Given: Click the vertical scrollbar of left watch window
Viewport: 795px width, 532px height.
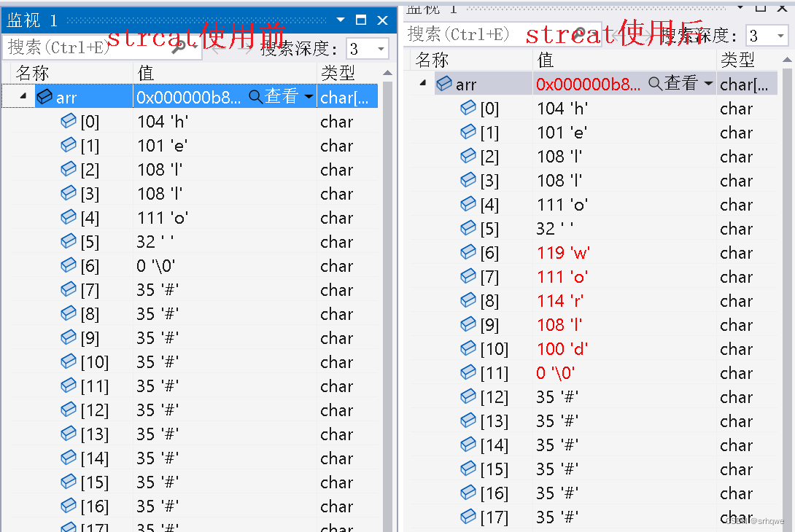Looking at the screenshot, I should click(387, 292).
